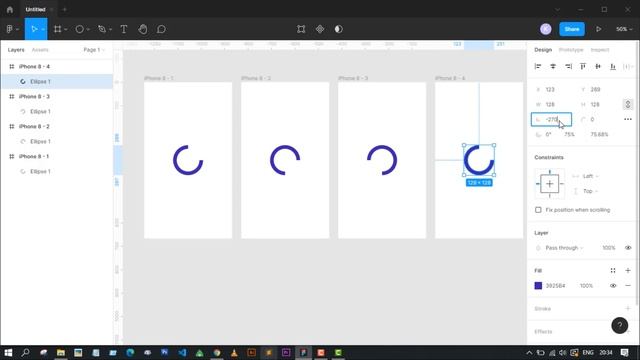Switch to the Design tab
The height and width of the screenshot is (360, 640).
pyautogui.click(x=543, y=50)
